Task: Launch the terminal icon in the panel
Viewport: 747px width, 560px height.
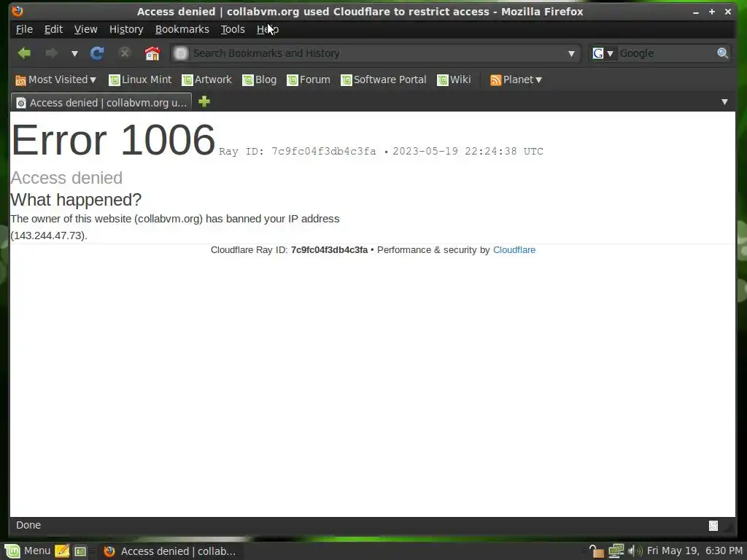Action: 80,551
